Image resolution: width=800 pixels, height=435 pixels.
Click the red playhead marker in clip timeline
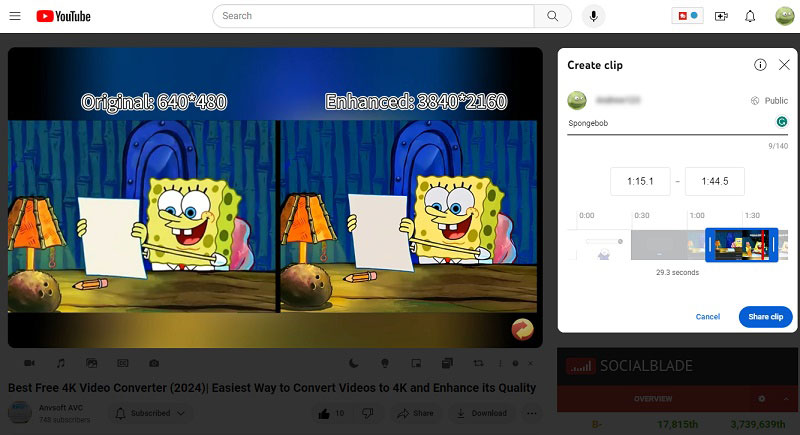point(763,245)
